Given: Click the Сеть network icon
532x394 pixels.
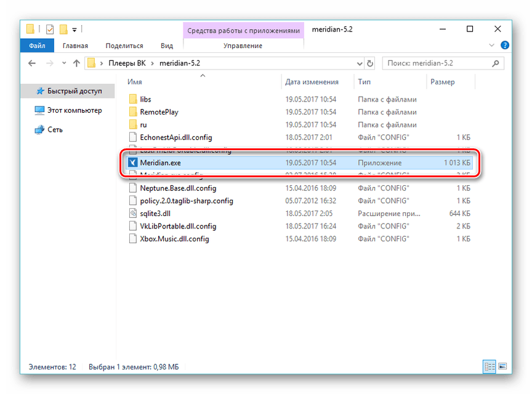Looking at the screenshot, I should click(x=39, y=130).
